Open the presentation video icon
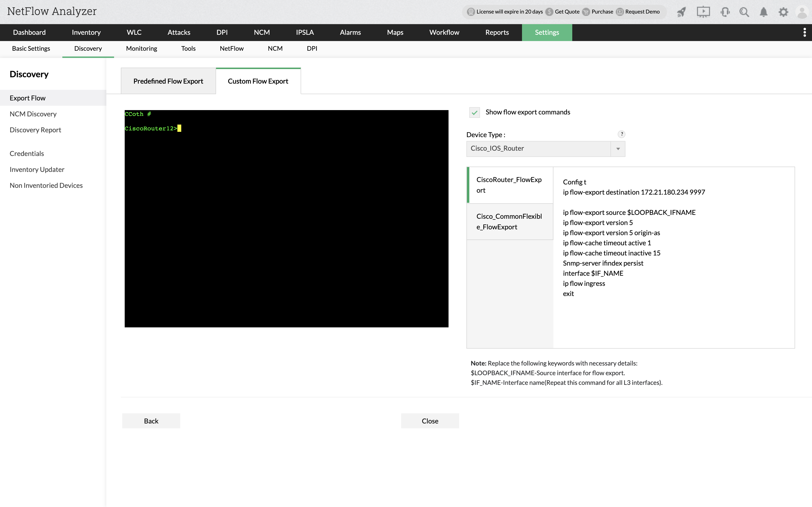812x507 pixels. 703,12
